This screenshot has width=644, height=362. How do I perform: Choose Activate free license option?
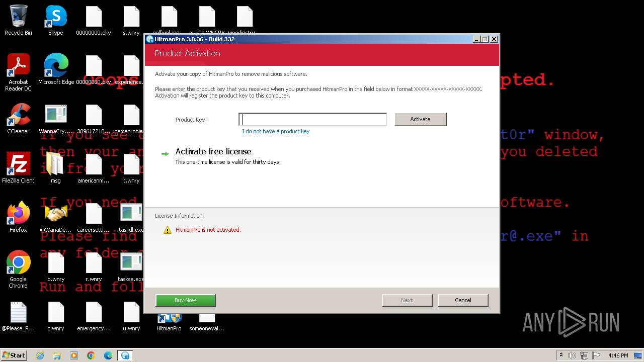tap(213, 151)
